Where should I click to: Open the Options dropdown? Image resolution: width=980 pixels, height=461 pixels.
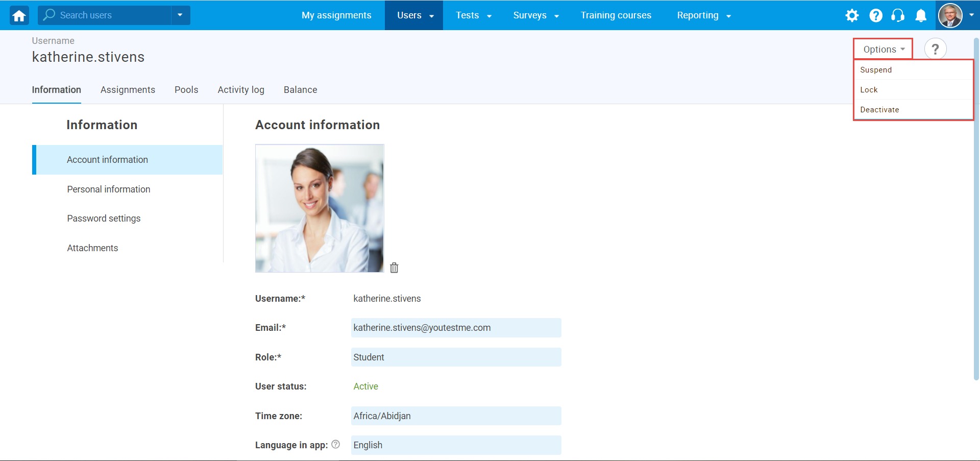click(883, 49)
